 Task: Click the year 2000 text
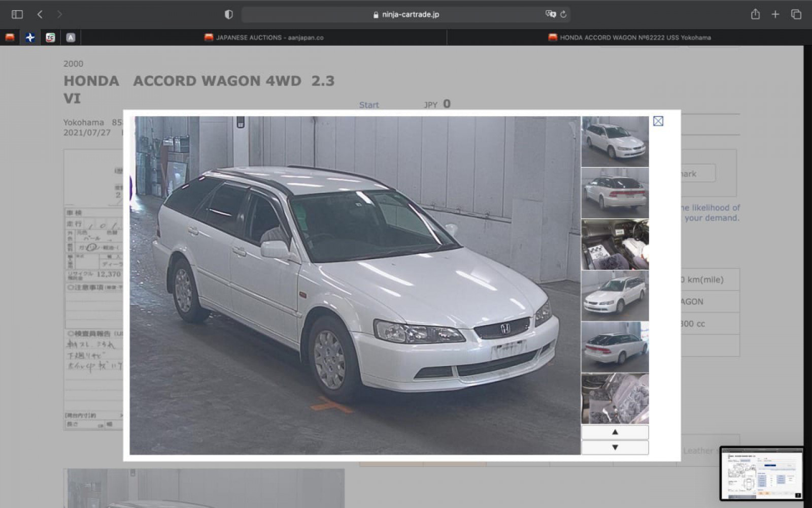pos(73,63)
